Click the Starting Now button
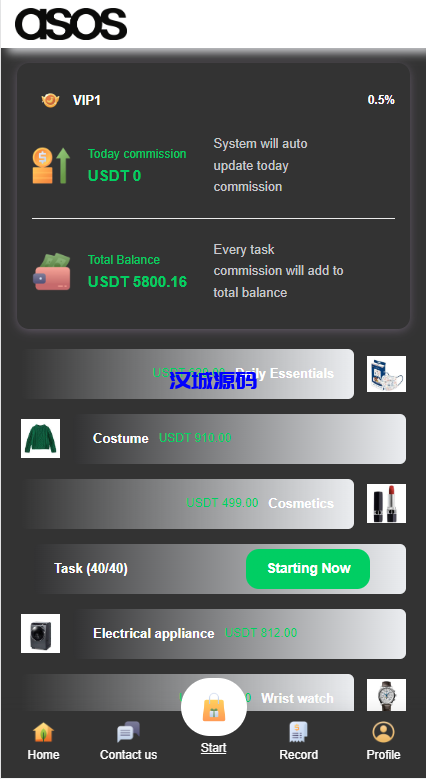426x779 pixels. 308,569
